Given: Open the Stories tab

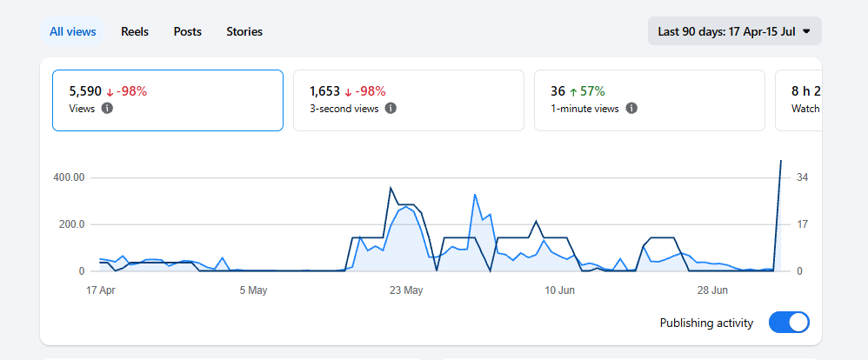Looking at the screenshot, I should (244, 31).
